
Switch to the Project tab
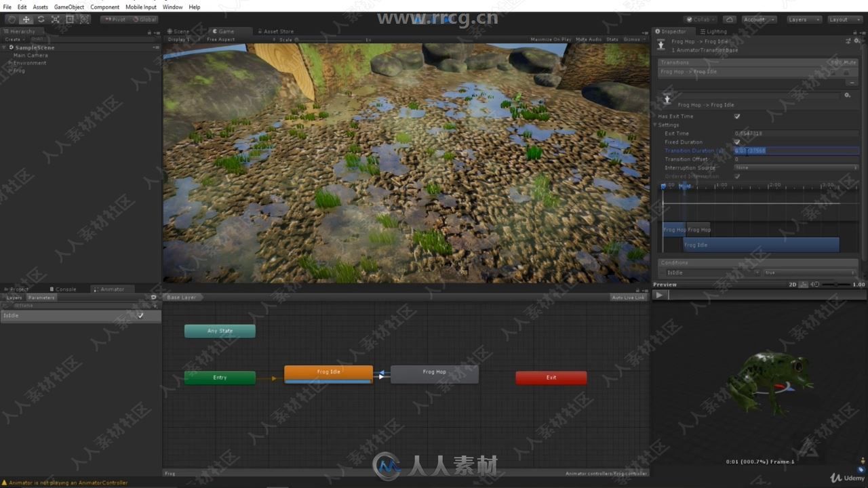(18, 289)
